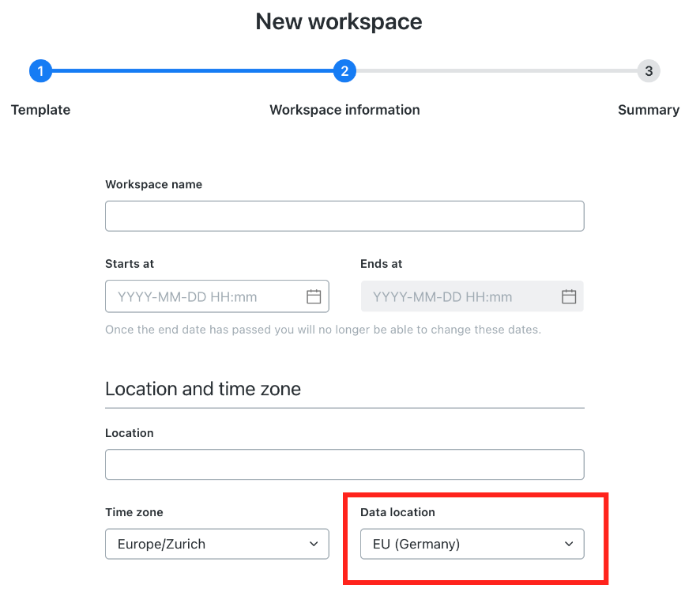Screen dimensions: 700x592
Task: Choose the EU (Germany) data location box
Action: (472, 544)
